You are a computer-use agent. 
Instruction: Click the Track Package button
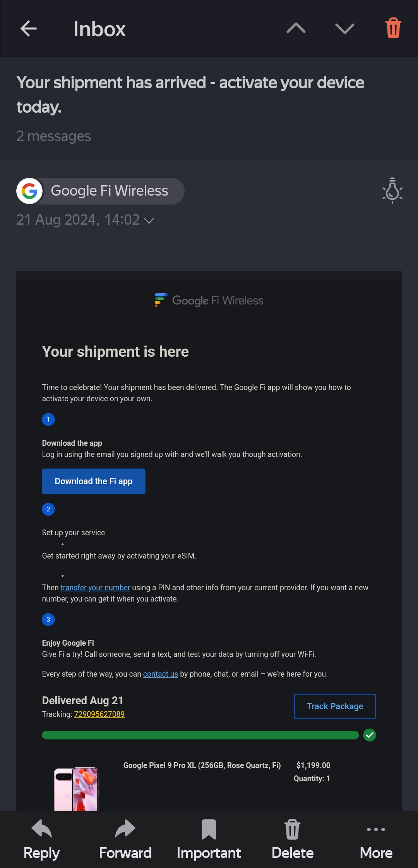tap(335, 706)
